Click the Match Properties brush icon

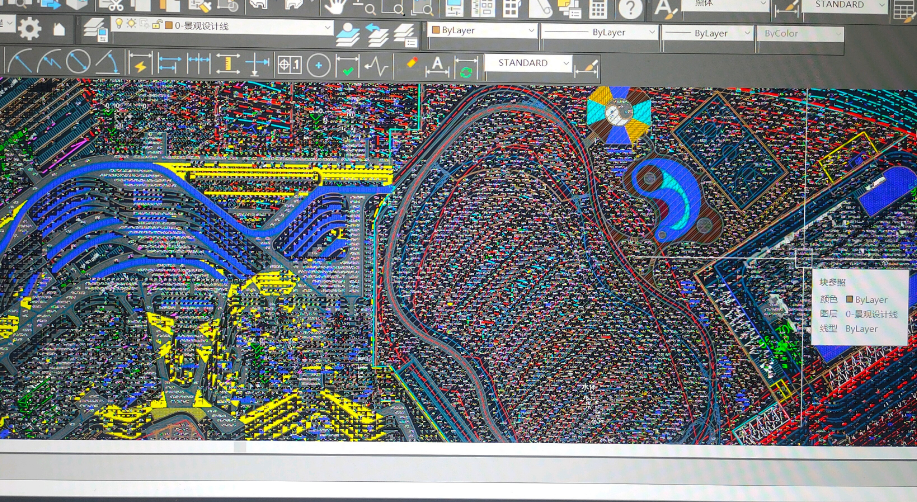199,6
